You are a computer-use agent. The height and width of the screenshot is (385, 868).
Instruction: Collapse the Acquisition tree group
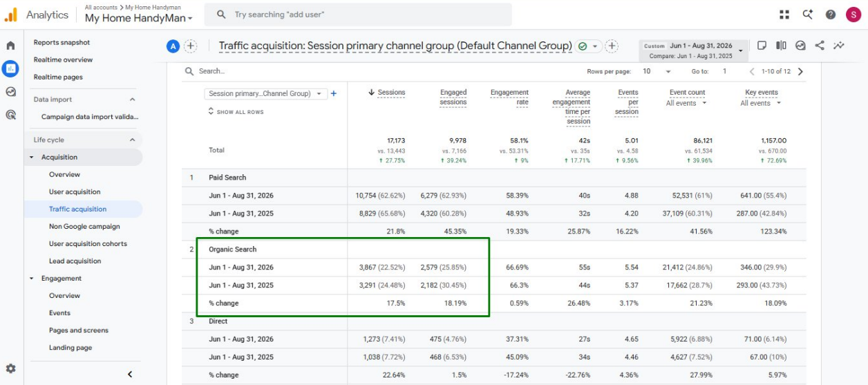click(32, 158)
